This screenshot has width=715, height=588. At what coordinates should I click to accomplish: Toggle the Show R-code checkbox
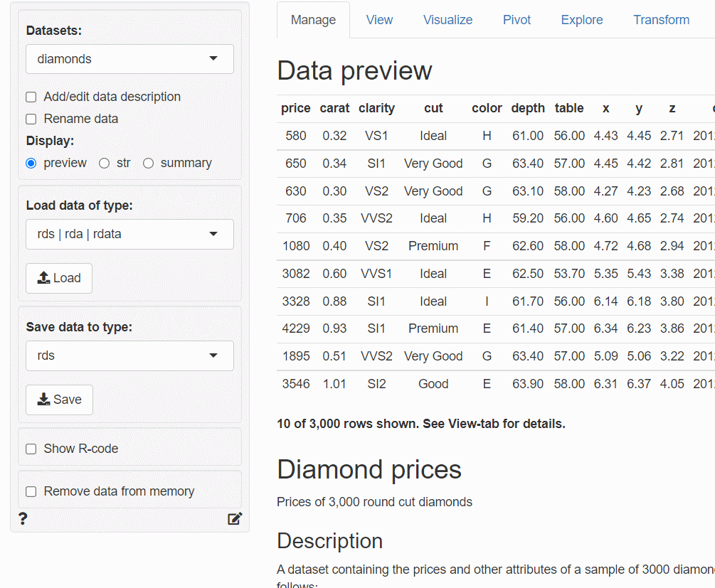tap(31, 449)
